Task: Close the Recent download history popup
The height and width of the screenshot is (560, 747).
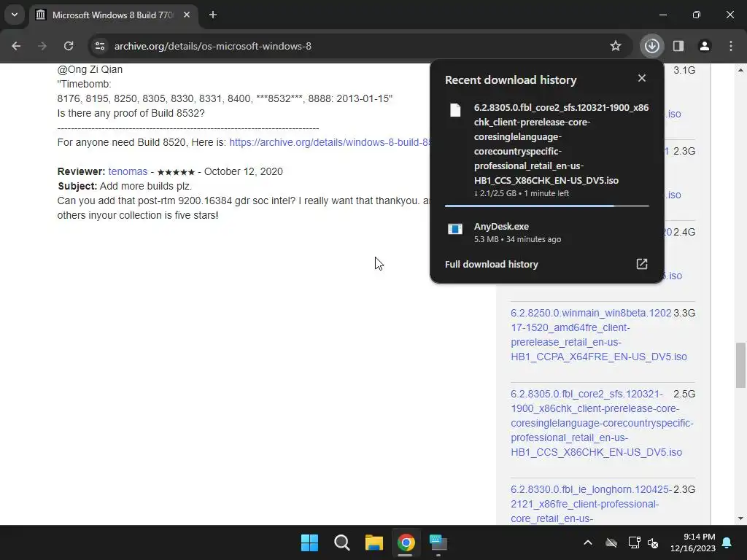Action: click(x=642, y=78)
